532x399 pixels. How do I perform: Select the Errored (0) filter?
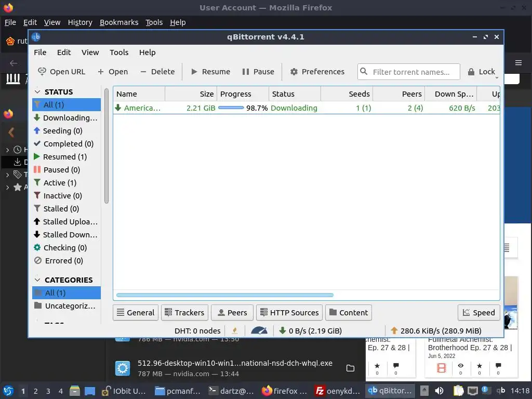66,261
